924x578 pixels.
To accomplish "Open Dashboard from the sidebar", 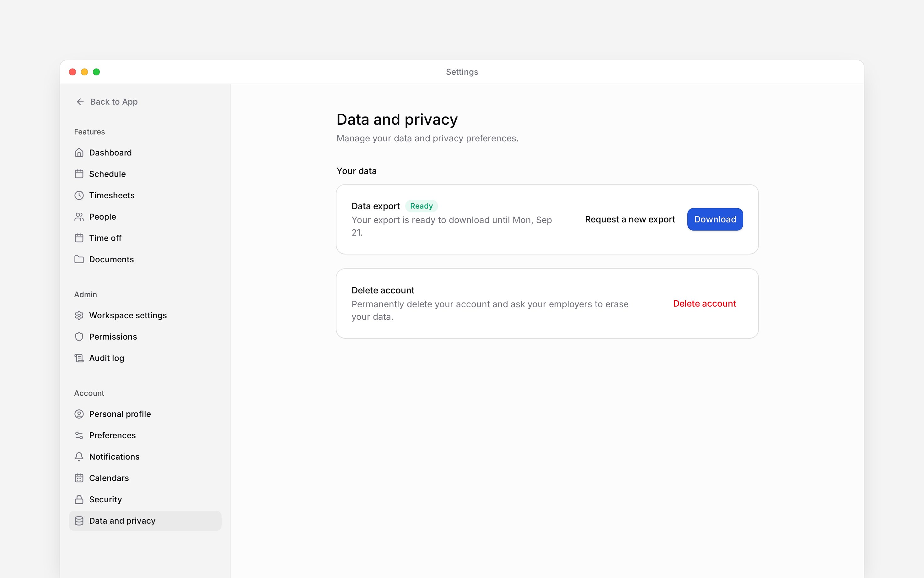I will [145, 153].
